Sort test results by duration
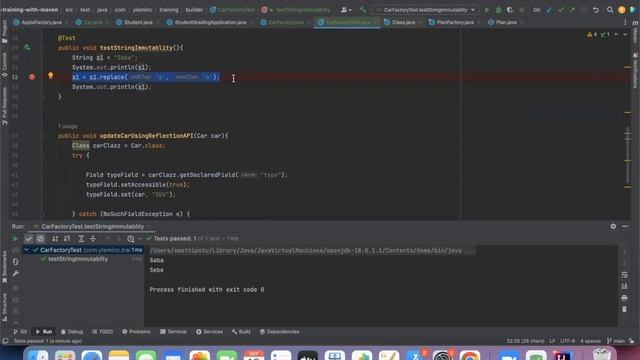The height and width of the screenshot is (360, 640). point(67,239)
